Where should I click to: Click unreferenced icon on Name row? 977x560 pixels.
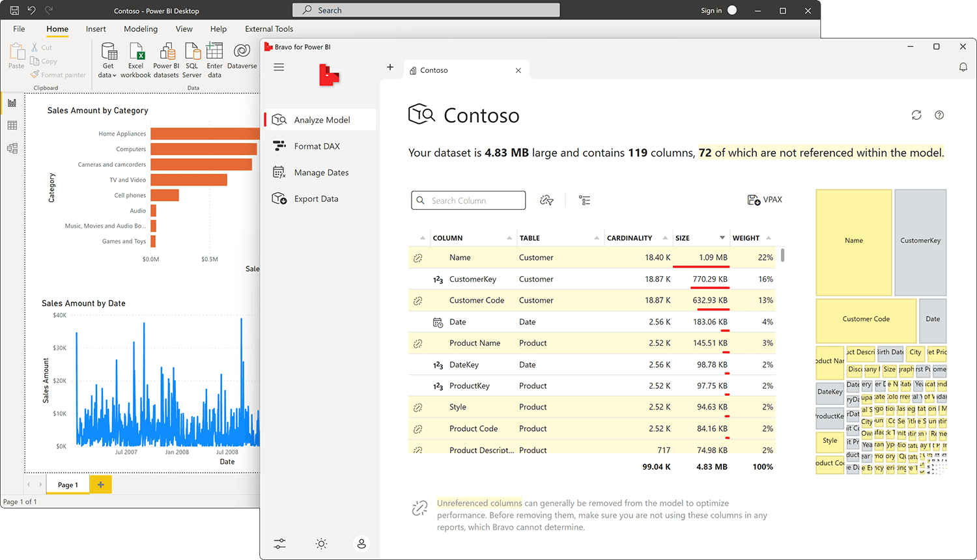[x=418, y=258]
